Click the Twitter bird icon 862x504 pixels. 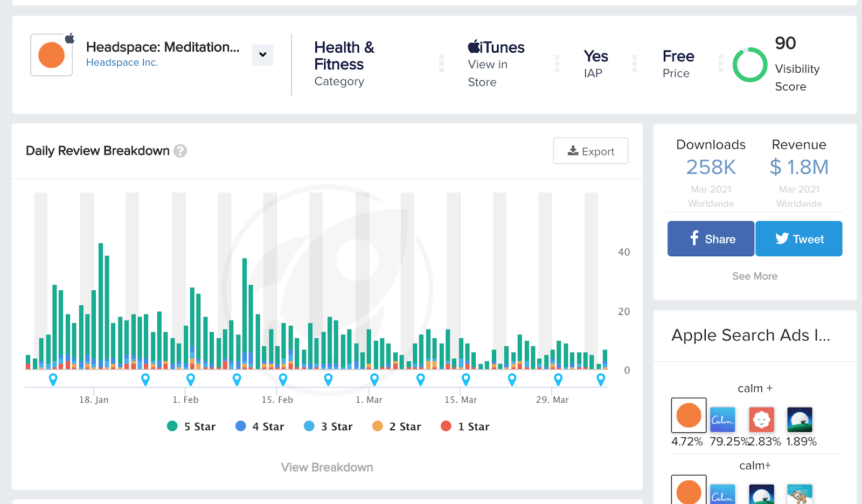click(x=782, y=238)
